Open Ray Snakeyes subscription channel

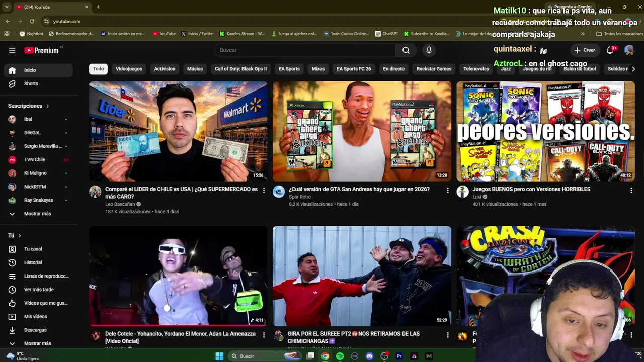click(39, 200)
